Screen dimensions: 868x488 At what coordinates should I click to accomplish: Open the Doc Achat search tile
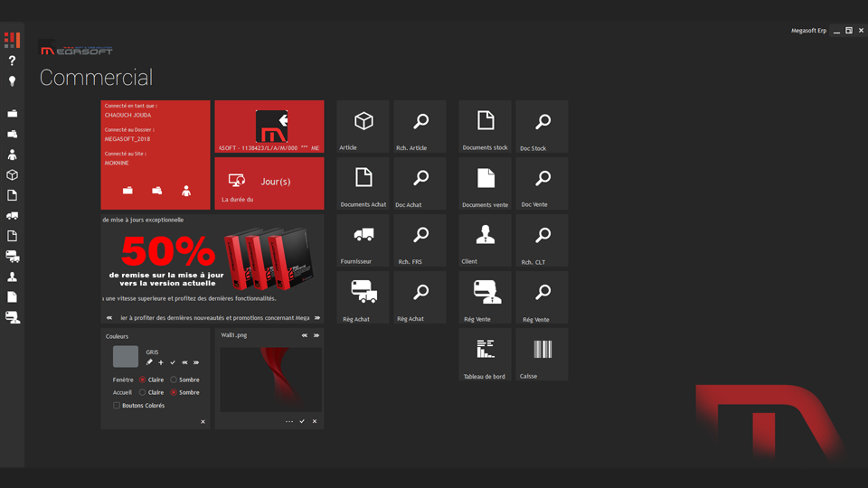click(x=420, y=183)
